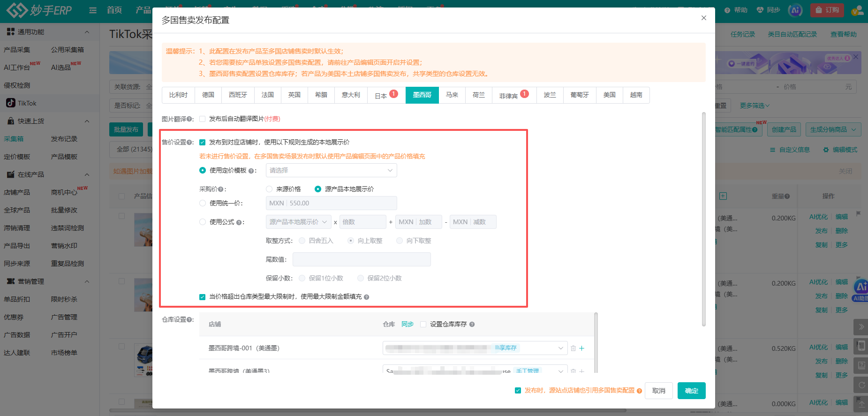Image resolution: width=868 pixels, height=416 pixels.
Task: Click orange help icon beside 多国售卖配置 option
Action: click(639, 391)
